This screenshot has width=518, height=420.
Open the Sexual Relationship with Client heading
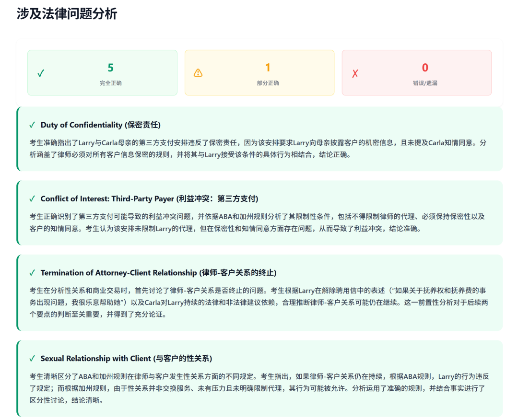(126, 359)
